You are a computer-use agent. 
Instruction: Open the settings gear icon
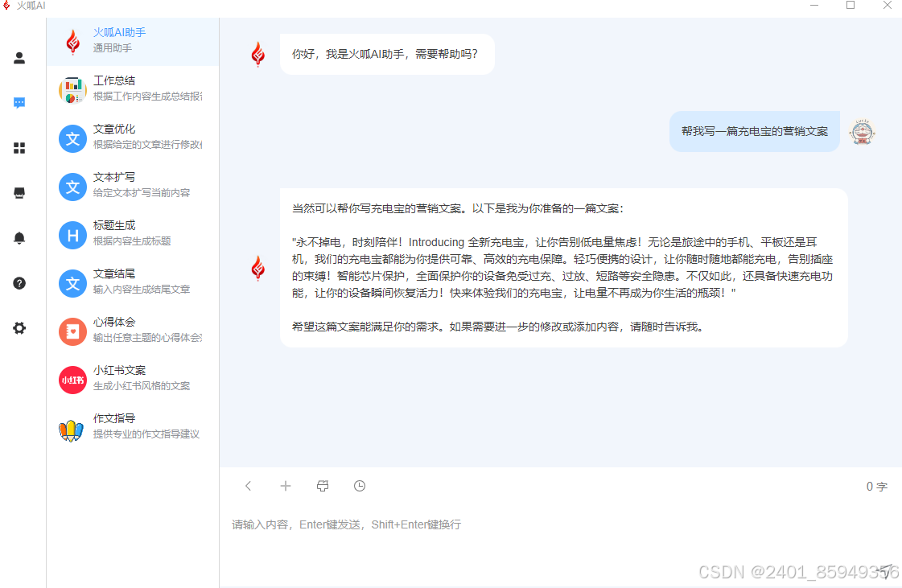(x=19, y=328)
